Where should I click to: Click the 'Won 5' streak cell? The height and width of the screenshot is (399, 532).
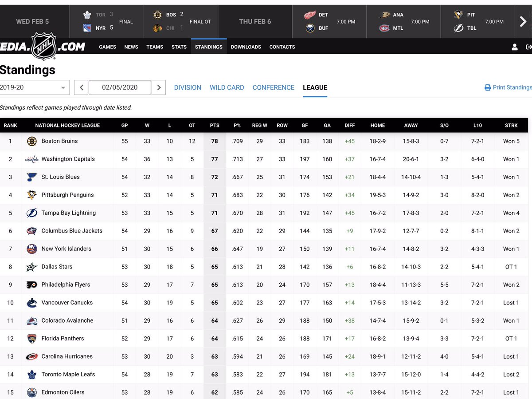click(511, 141)
